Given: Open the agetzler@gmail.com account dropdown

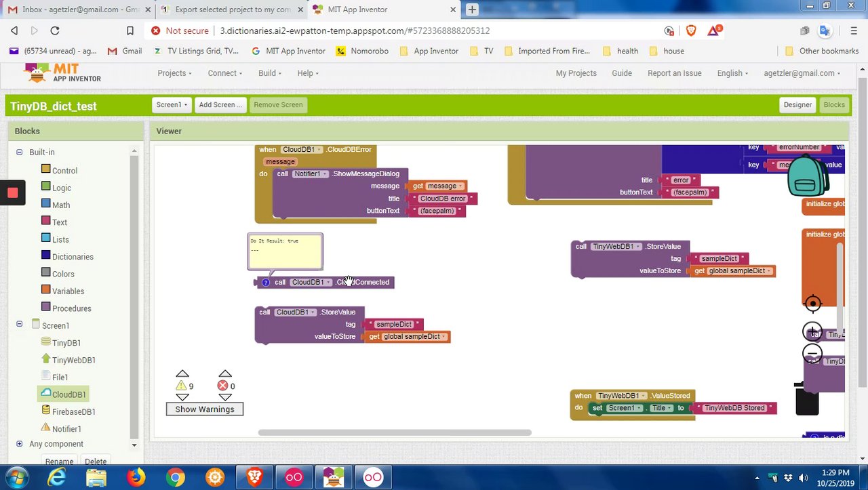Looking at the screenshot, I should tap(802, 73).
